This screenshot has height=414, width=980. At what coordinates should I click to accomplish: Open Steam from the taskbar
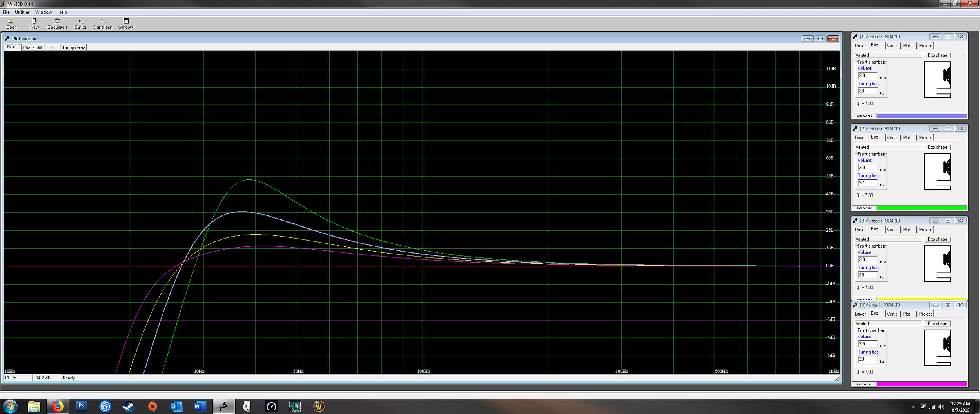pos(129,406)
